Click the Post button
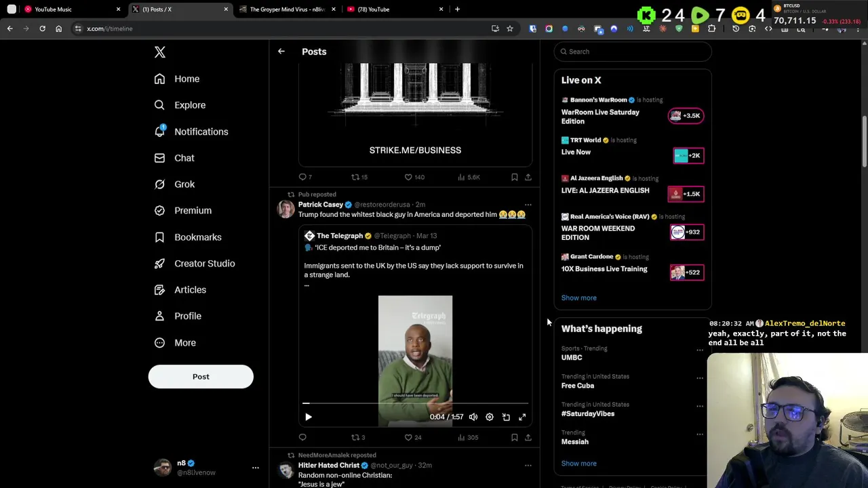The height and width of the screenshot is (488, 868). click(x=201, y=377)
